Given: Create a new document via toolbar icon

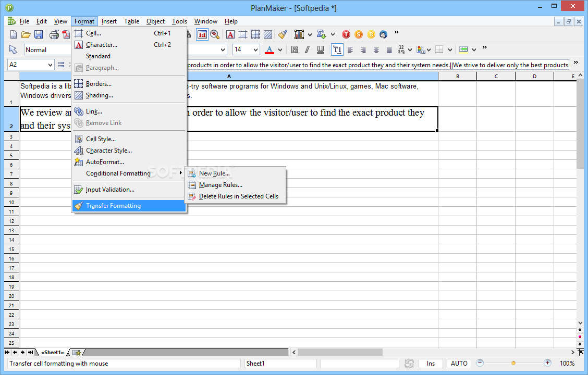Looking at the screenshot, I should tap(14, 35).
